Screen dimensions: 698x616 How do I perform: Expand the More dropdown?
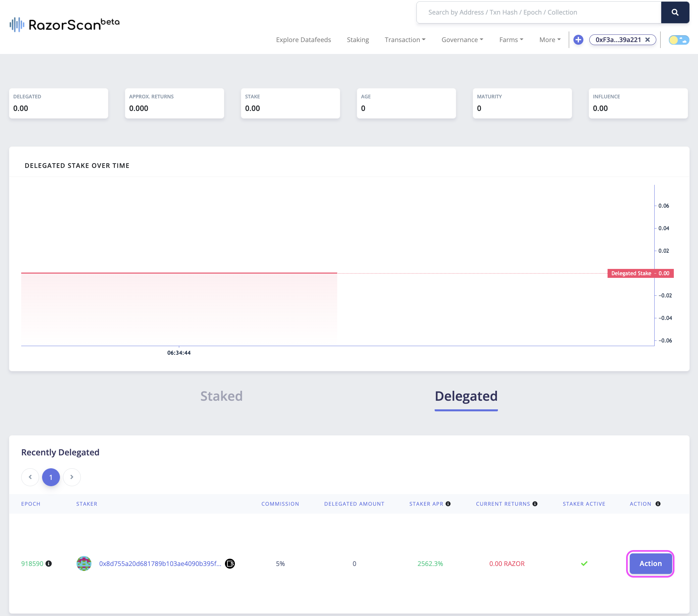(x=549, y=40)
